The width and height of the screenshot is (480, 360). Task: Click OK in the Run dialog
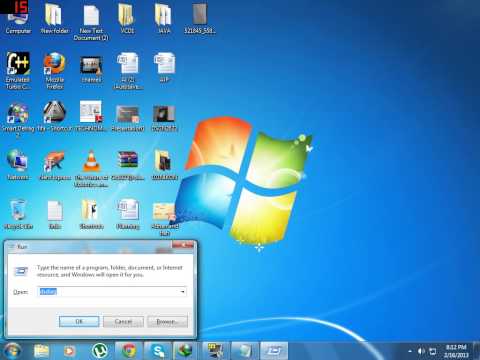click(x=79, y=321)
